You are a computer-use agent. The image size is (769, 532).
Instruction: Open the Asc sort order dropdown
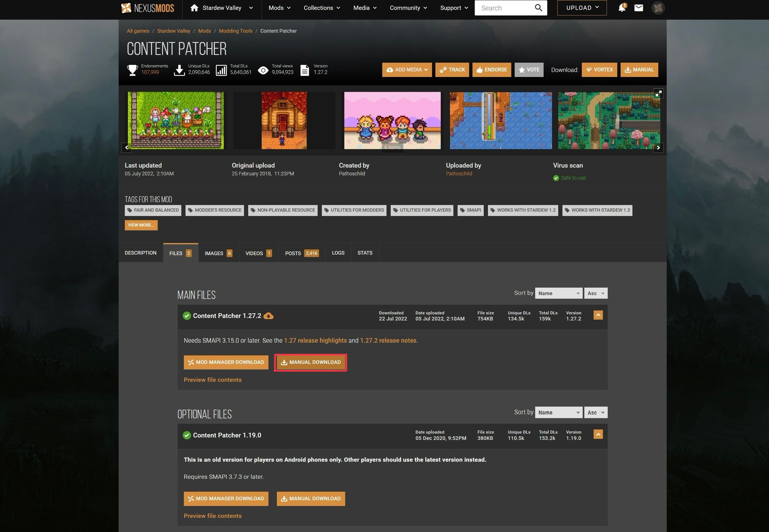click(x=596, y=293)
